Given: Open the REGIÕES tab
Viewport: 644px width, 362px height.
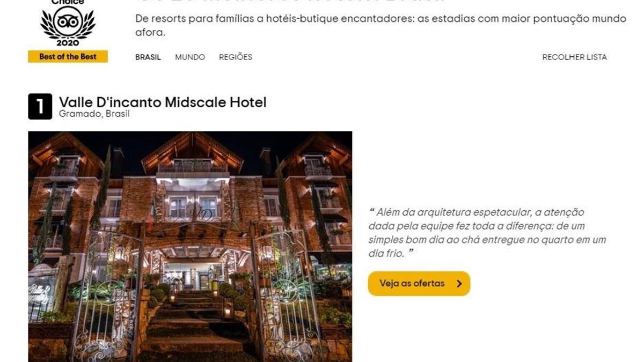Looking at the screenshot, I should pyautogui.click(x=236, y=57).
